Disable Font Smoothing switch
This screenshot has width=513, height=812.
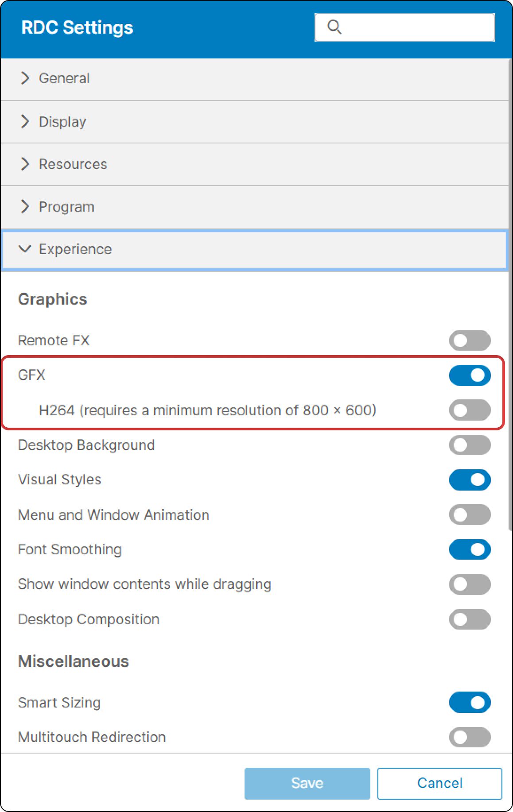[x=470, y=549]
